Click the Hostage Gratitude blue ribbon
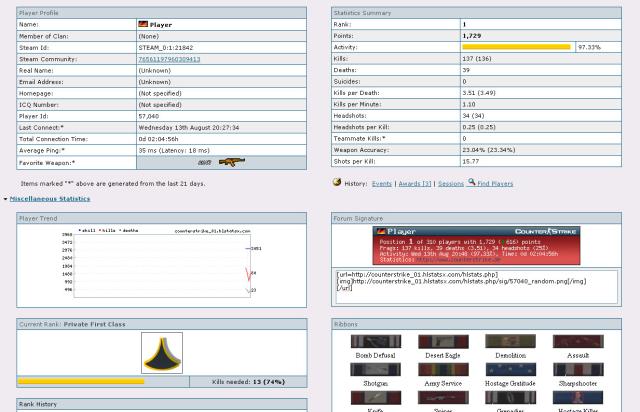 (x=509, y=370)
